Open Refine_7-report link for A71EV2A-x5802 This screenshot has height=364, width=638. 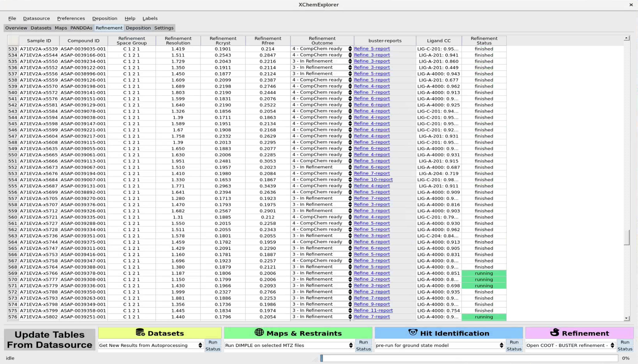(x=372, y=316)
